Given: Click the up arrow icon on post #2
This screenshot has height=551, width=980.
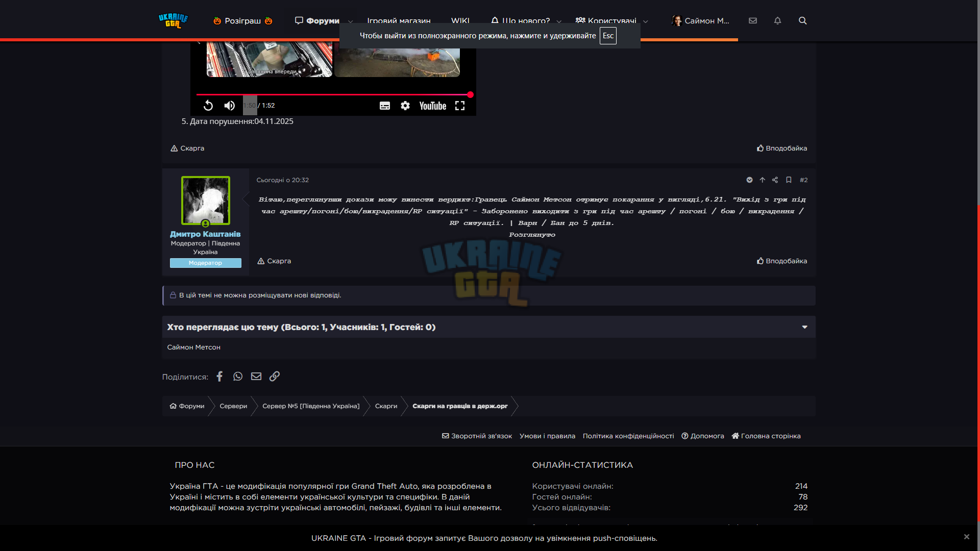Looking at the screenshot, I should [x=762, y=180].
